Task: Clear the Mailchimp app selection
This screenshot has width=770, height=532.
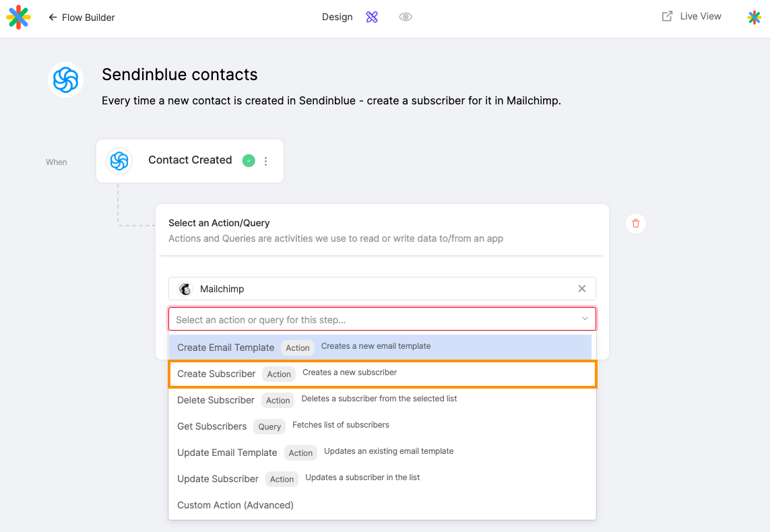Action: pyautogui.click(x=582, y=289)
